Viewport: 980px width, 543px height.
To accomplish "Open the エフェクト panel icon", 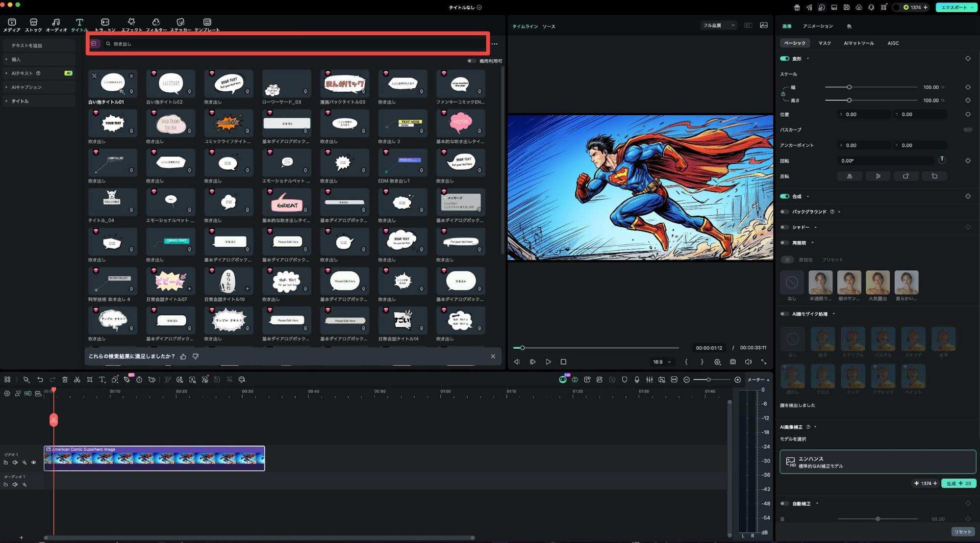I will click(x=131, y=25).
